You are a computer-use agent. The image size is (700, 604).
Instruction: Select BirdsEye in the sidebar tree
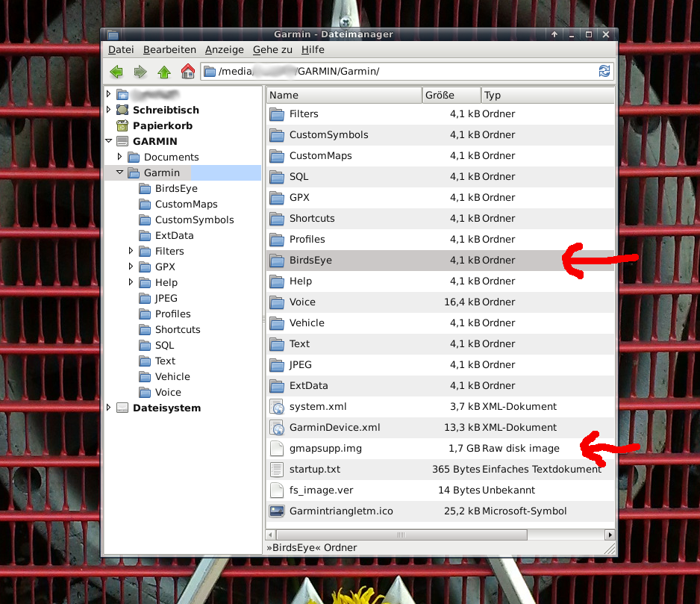coord(176,189)
